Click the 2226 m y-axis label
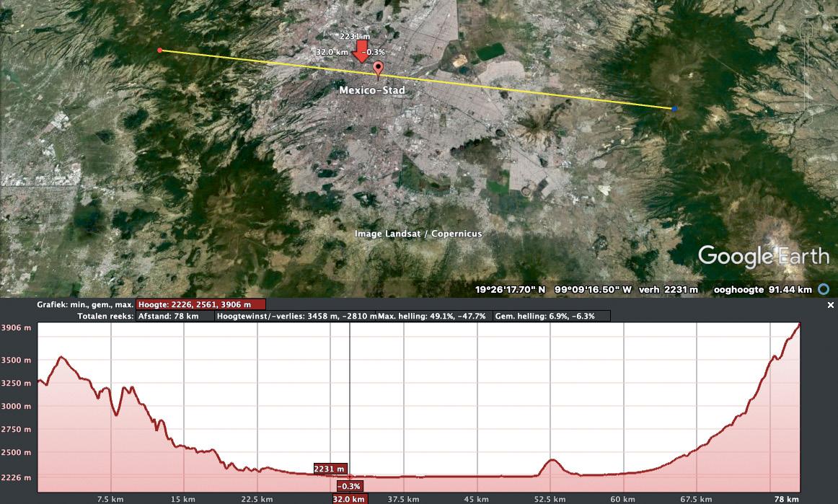The image size is (838, 504). click(16, 477)
